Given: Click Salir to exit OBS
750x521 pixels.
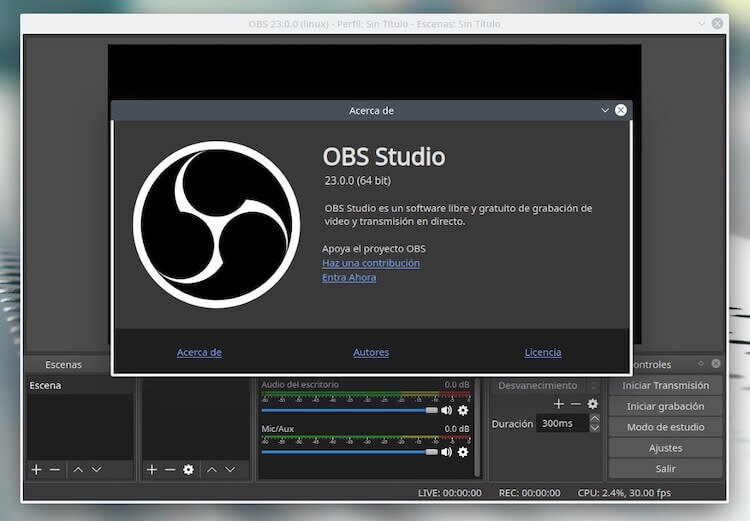Looking at the screenshot, I should click(665, 469).
